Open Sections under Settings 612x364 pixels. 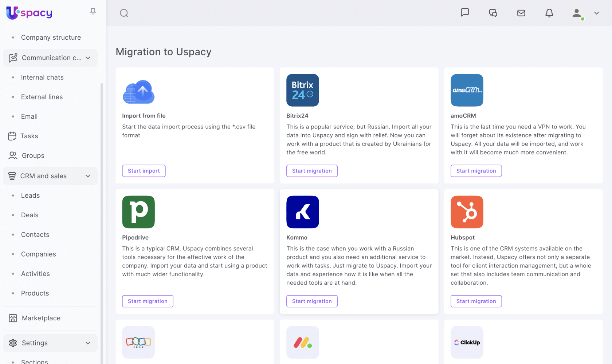tap(35, 361)
